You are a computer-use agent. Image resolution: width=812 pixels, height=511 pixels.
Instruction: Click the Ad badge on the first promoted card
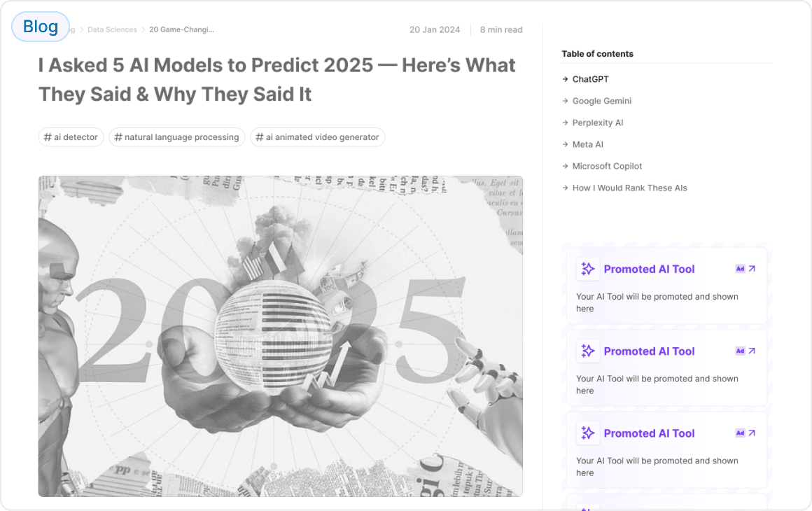[740, 268]
